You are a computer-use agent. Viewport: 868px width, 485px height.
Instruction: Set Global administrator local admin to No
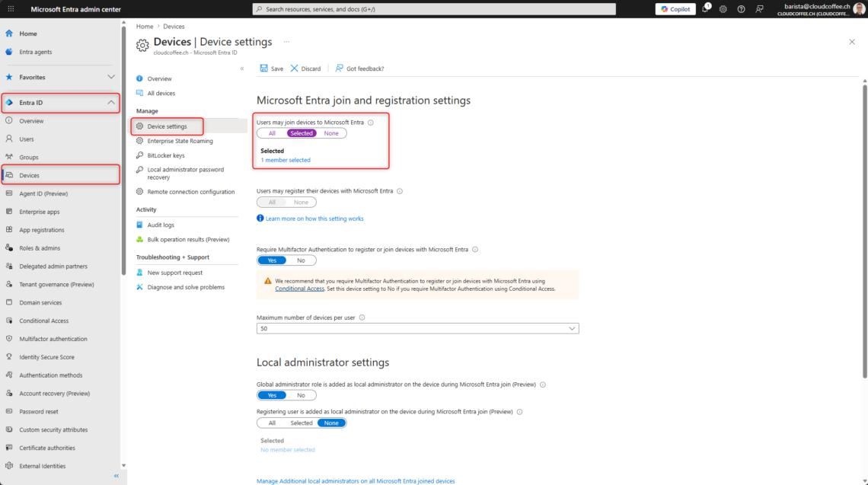pyautogui.click(x=302, y=395)
